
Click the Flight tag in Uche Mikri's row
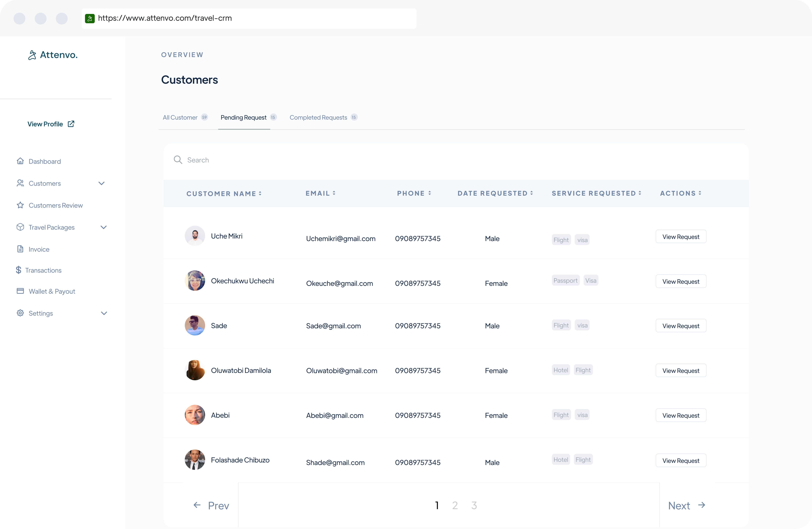(x=561, y=240)
